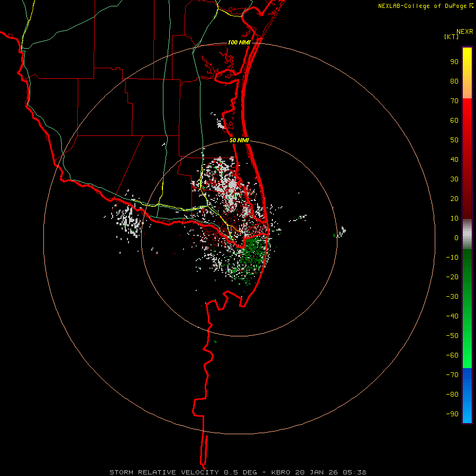This screenshot has width=476, height=476.
Task: Click the 70 value on the velocity scale
Action: pyautogui.click(x=454, y=101)
